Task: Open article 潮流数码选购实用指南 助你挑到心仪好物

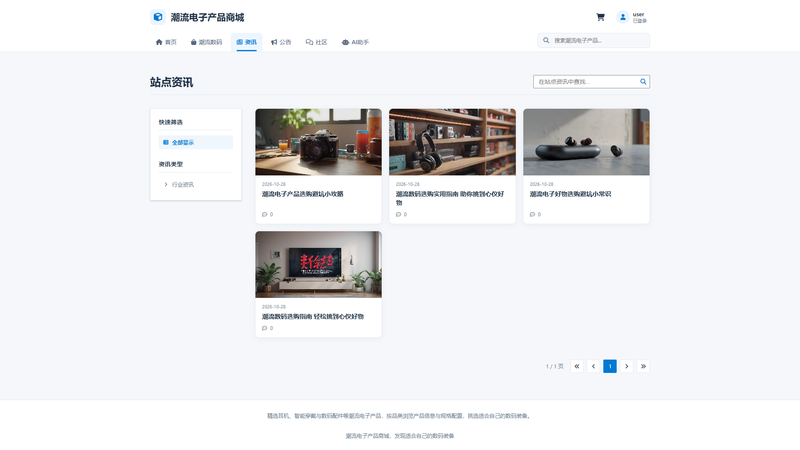Action: tap(449, 198)
